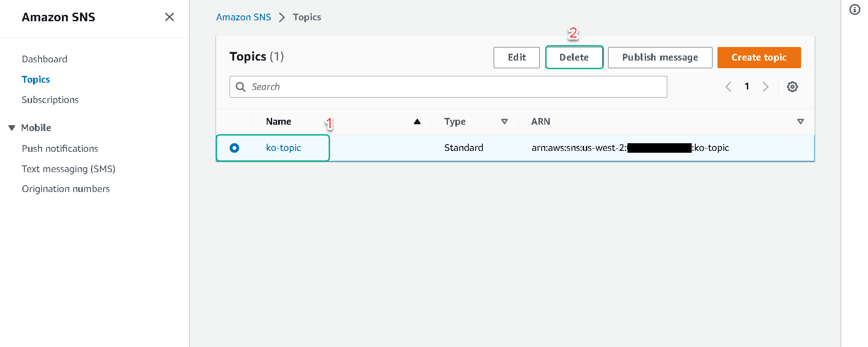
Task: Open Origination numbers page
Action: click(66, 189)
